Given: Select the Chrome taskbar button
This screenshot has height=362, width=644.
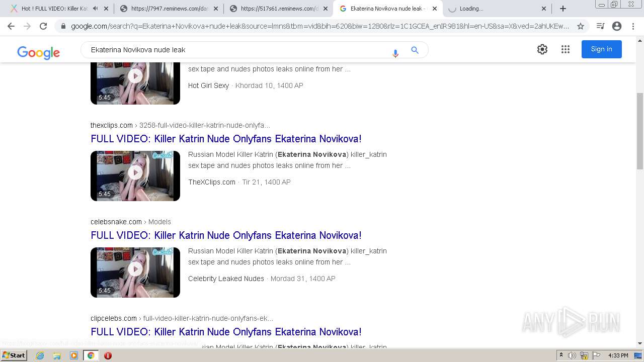Looking at the screenshot, I should 91,355.
